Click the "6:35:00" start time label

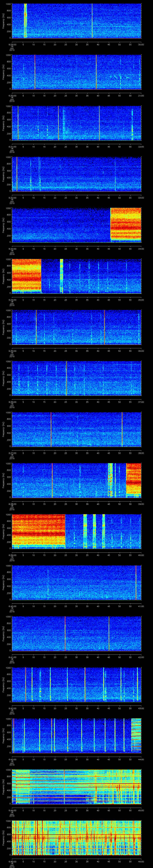point(12,351)
